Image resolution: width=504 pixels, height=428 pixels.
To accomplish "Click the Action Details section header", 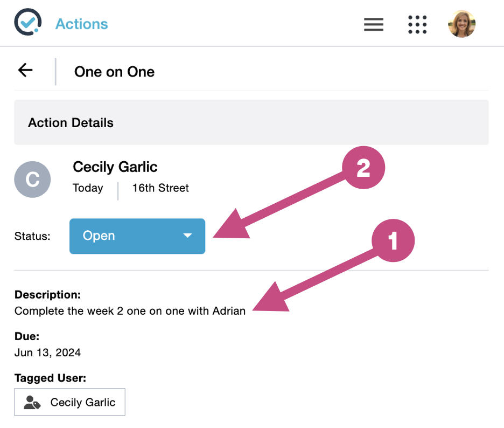I will click(71, 122).
